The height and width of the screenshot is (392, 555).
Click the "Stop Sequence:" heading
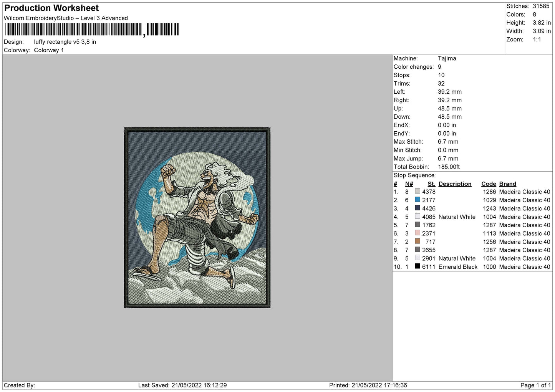[x=415, y=175]
